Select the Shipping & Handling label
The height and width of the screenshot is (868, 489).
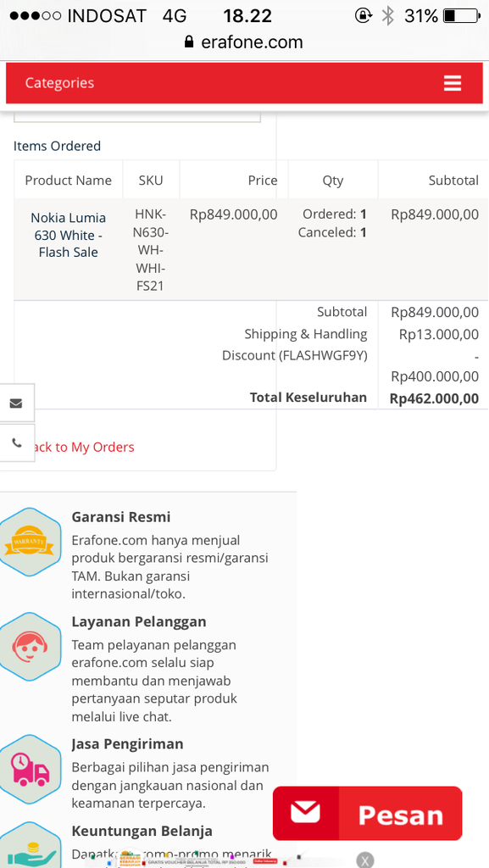coord(306,334)
